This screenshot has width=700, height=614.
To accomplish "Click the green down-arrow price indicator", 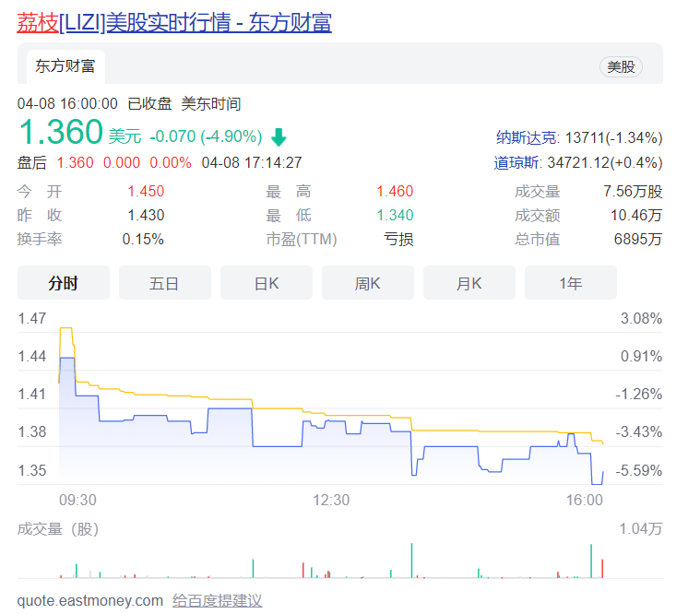I will pos(279,137).
